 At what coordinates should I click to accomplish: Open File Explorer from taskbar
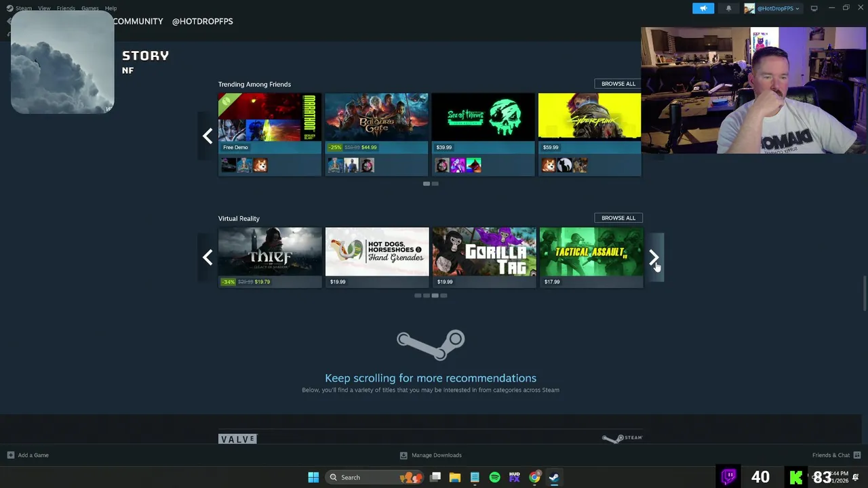click(455, 477)
